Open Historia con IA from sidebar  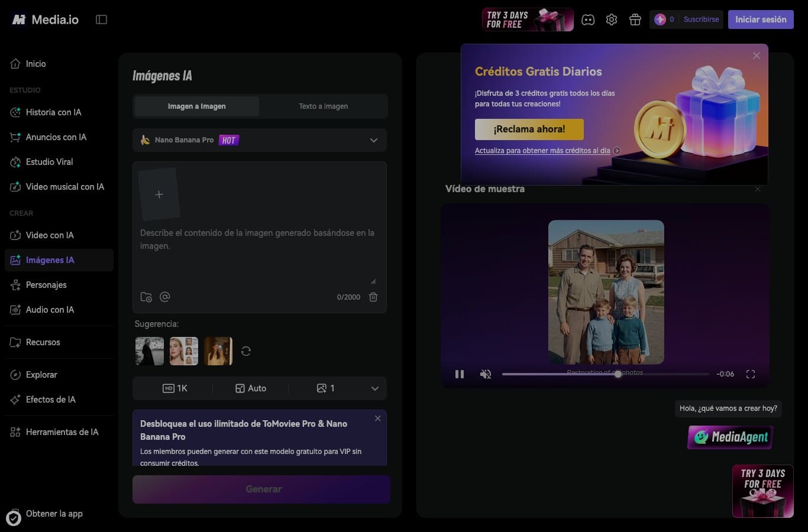[x=59, y=112]
